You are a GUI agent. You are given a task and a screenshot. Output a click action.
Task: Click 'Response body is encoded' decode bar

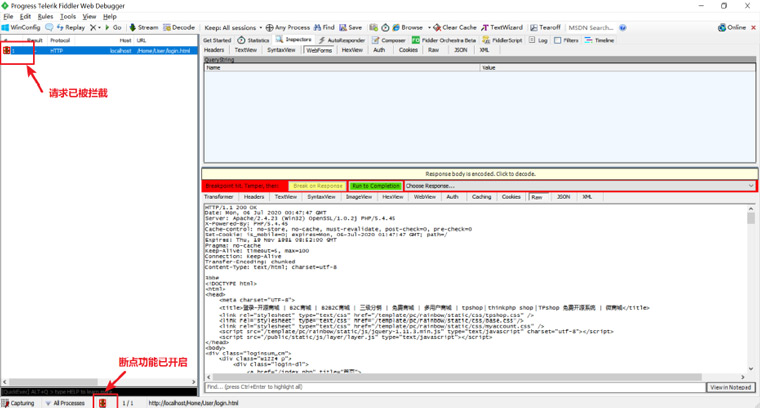point(480,173)
